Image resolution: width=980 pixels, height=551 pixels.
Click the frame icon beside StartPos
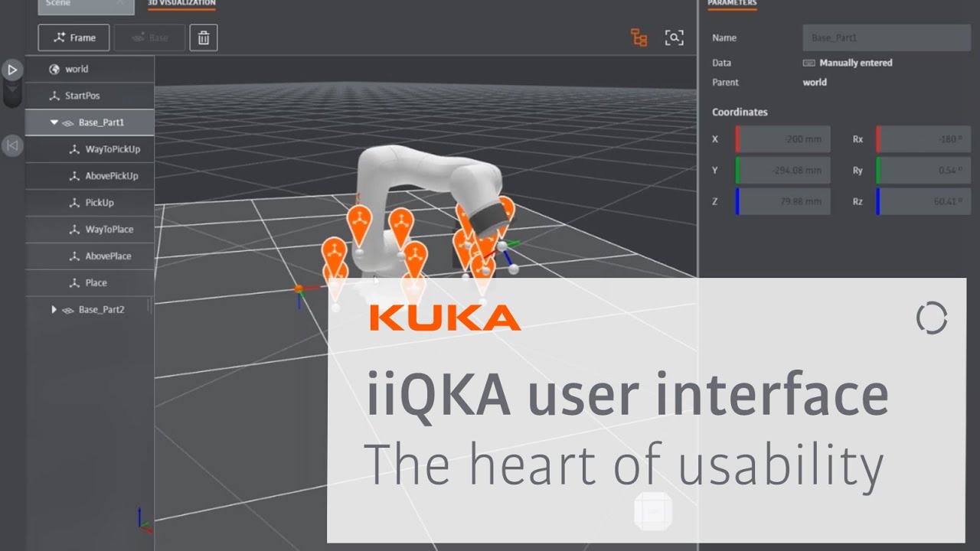(54, 96)
